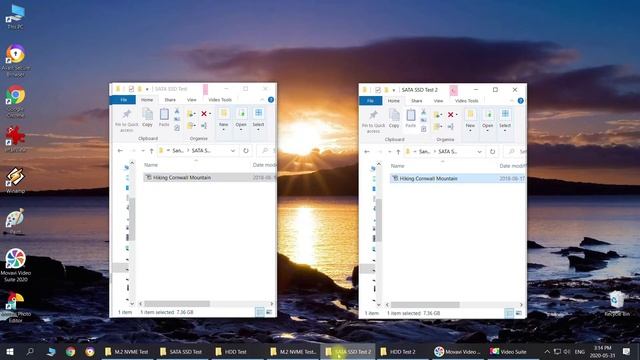Image resolution: width=640 pixels, height=360 pixels.
Task: Open the Movavi Video Suite 2020 desktop icon
Action: (16, 265)
